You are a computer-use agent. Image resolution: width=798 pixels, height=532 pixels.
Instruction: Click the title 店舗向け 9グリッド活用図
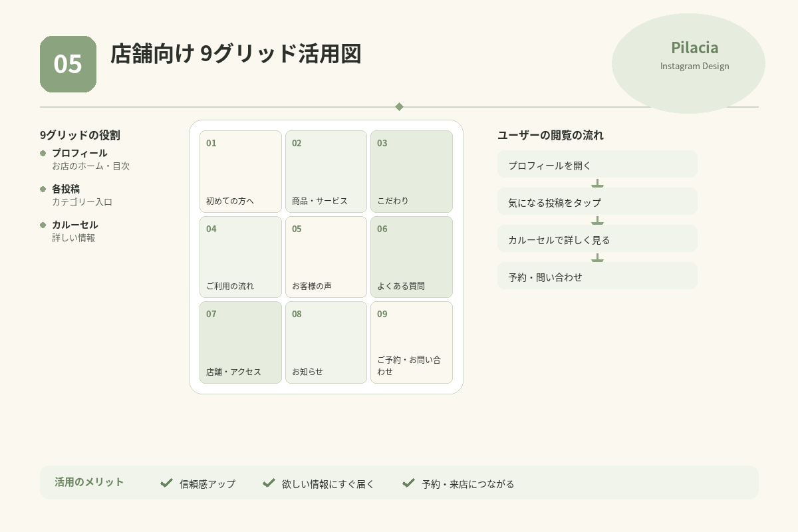pos(235,53)
